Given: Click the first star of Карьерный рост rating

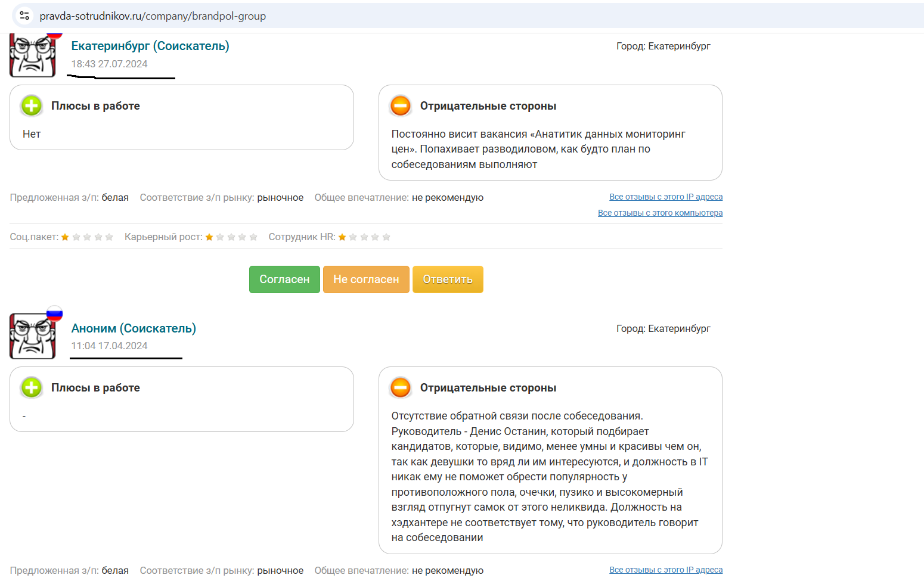Looking at the screenshot, I should pos(209,237).
